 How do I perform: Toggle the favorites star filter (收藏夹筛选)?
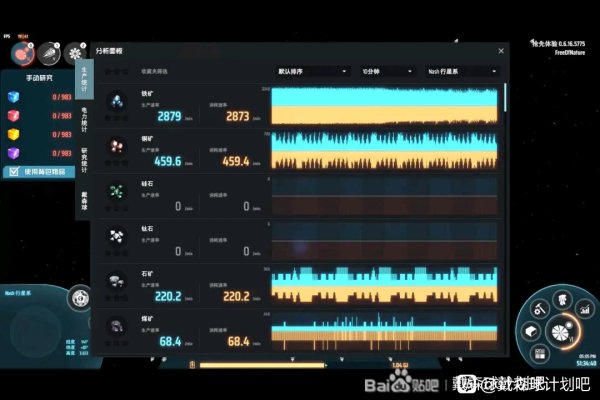[118, 71]
